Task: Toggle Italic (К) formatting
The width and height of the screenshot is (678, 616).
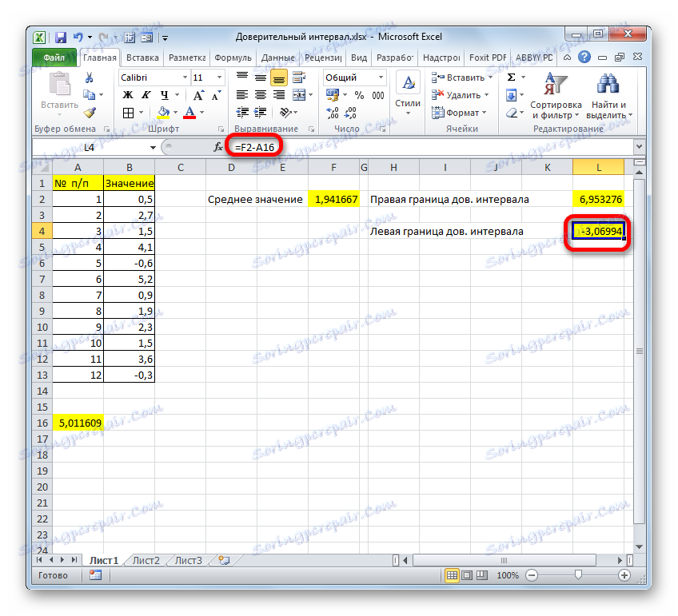Action: pyautogui.click(x=146, y=95)
